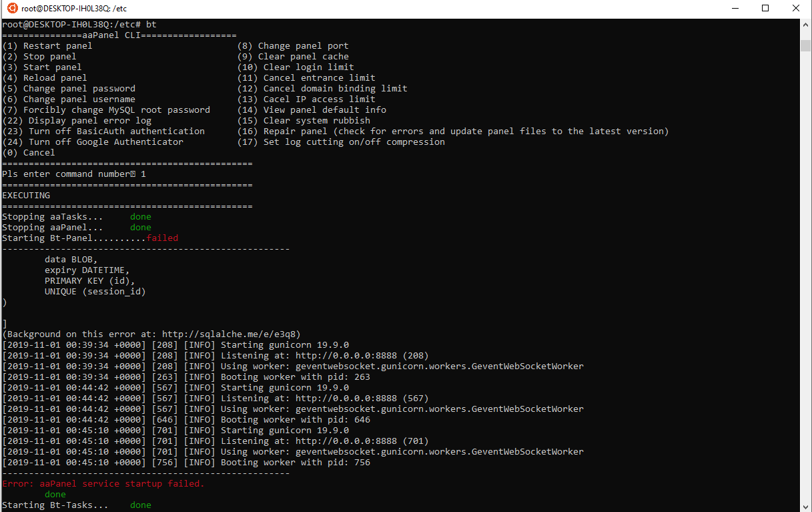The height and width of the screenshot is (512, 812).
Task: Click the scrollbar up arrow
Action: 805,25
